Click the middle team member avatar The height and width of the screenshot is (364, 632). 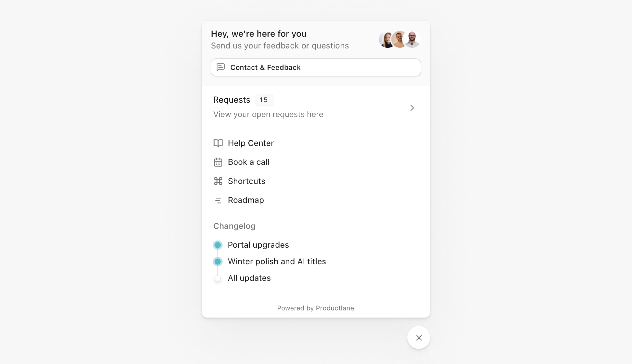click(399, 39)
